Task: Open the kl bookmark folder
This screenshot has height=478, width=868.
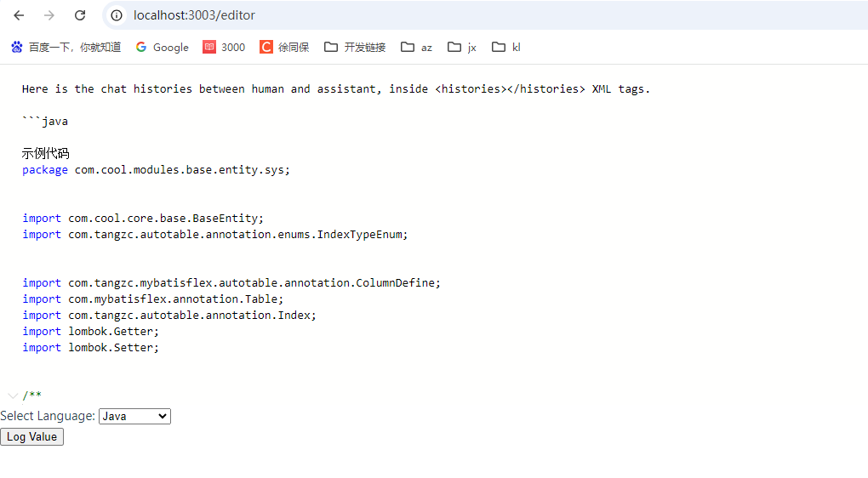Action: point(506,47)
